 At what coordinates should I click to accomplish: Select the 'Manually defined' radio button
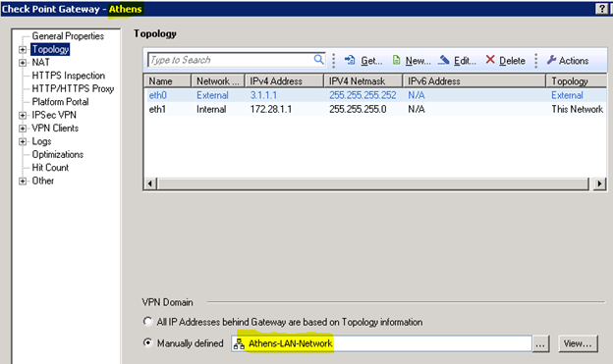point(147,343)
